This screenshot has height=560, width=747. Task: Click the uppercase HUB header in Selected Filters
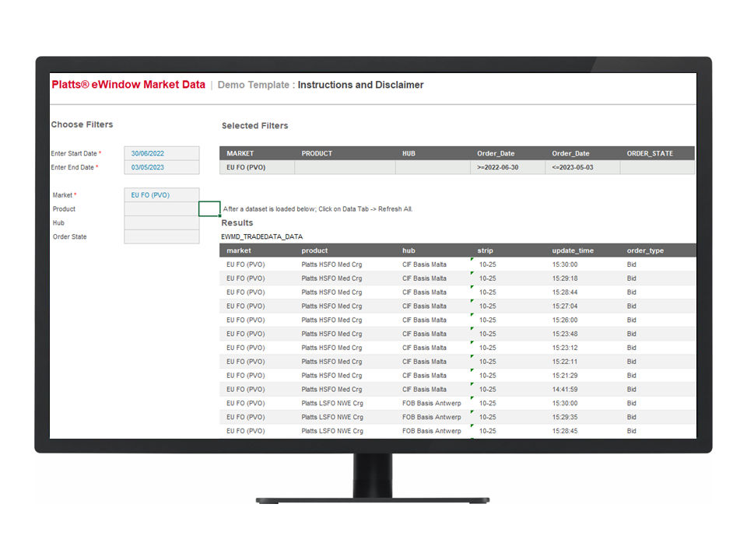(409, 153)
